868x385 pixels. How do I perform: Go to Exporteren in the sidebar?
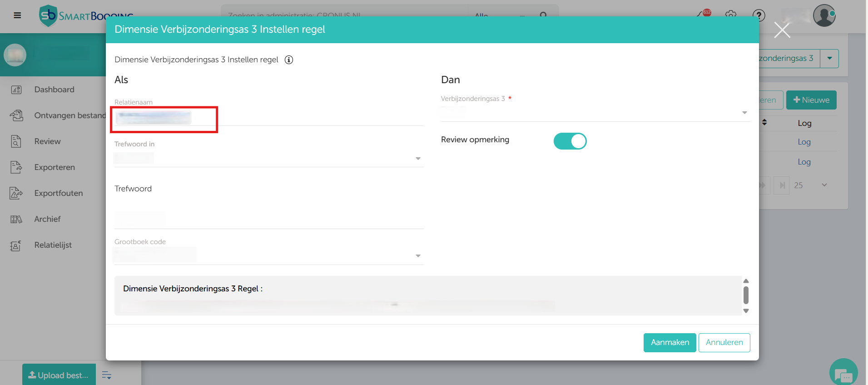pyautogui.click(x=55, y=167)
